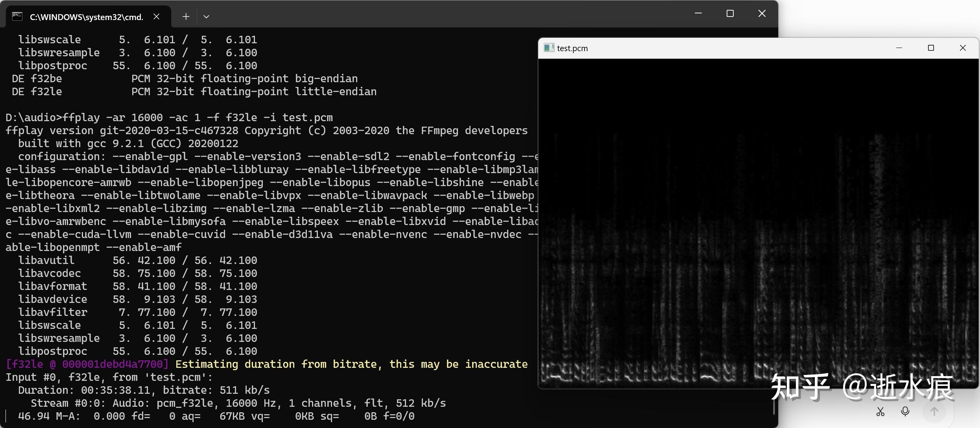Expand the new tab profile dropdown chevron

click(x=206, y=17)
